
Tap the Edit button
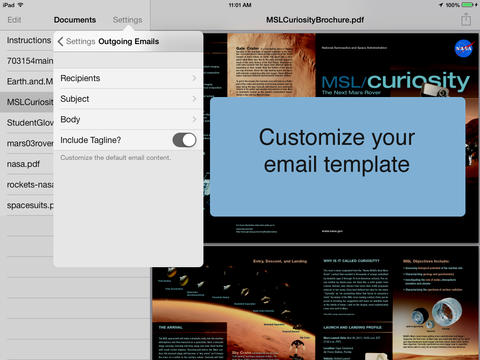click(x=14, y=20)
